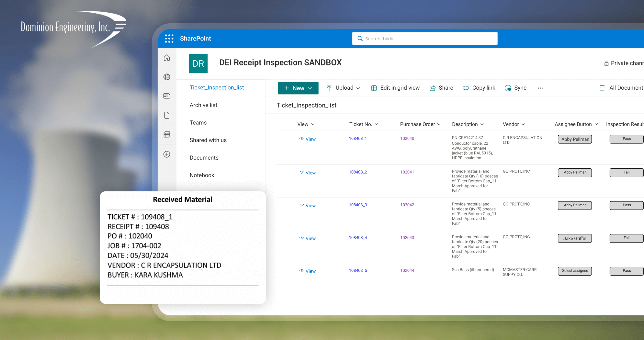Click the New button
This screenshot has height=340, width=644.
click(x=298, y=88)
